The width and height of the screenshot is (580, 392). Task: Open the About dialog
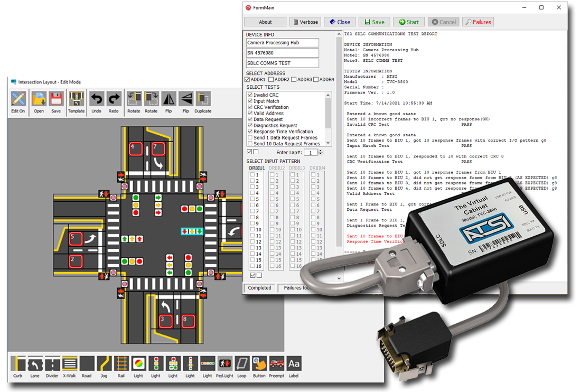point(265,22)
